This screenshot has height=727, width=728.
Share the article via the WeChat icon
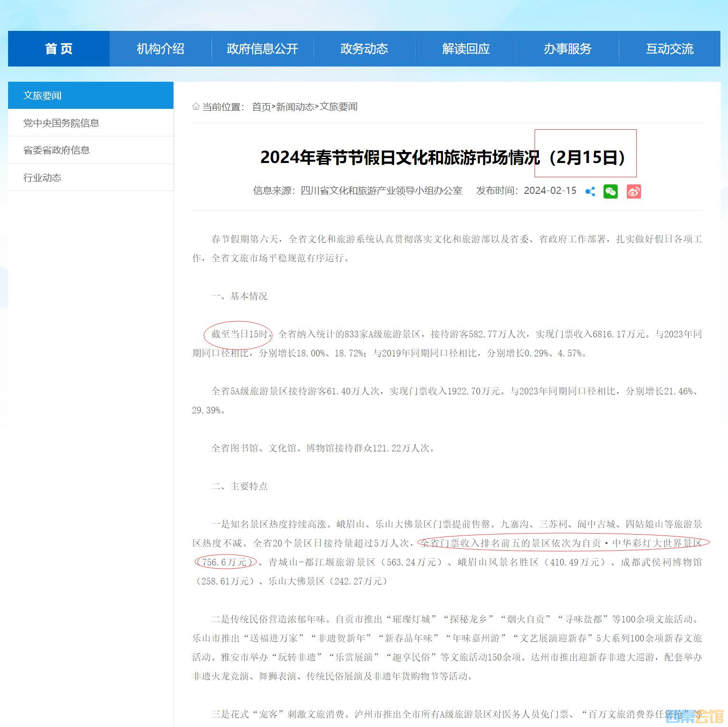coord(611,191)
